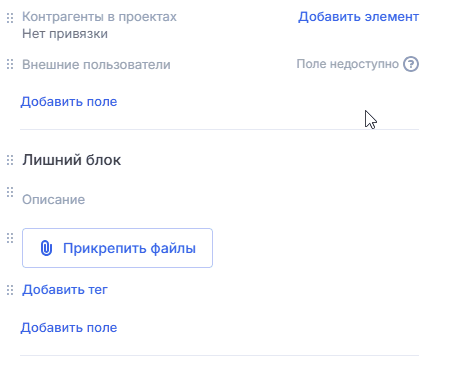This screenshot has height=367, width=449.
Task: Click the Поле недоступно text
Action: click(x=348, y=64)
